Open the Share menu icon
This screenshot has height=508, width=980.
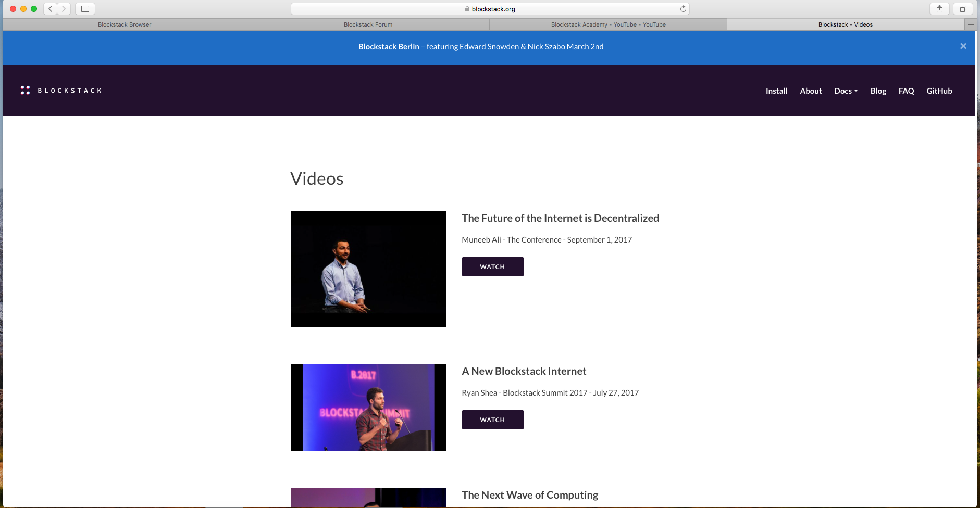(x=939, y=9)
